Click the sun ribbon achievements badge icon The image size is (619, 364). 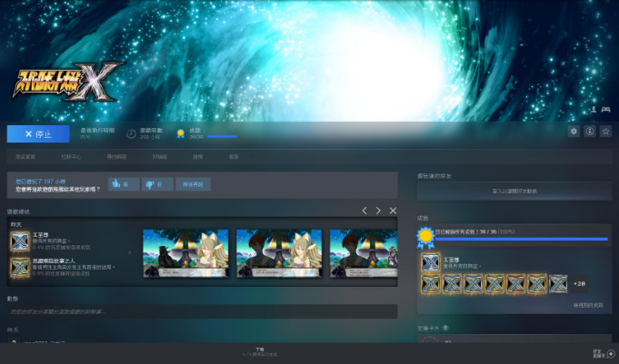pos(425,238)
